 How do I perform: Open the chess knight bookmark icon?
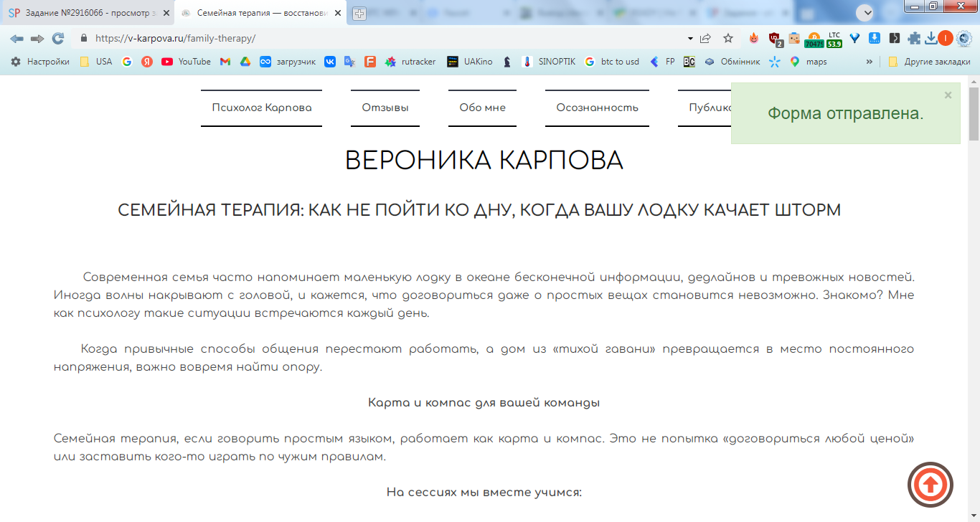coord(507,62)
